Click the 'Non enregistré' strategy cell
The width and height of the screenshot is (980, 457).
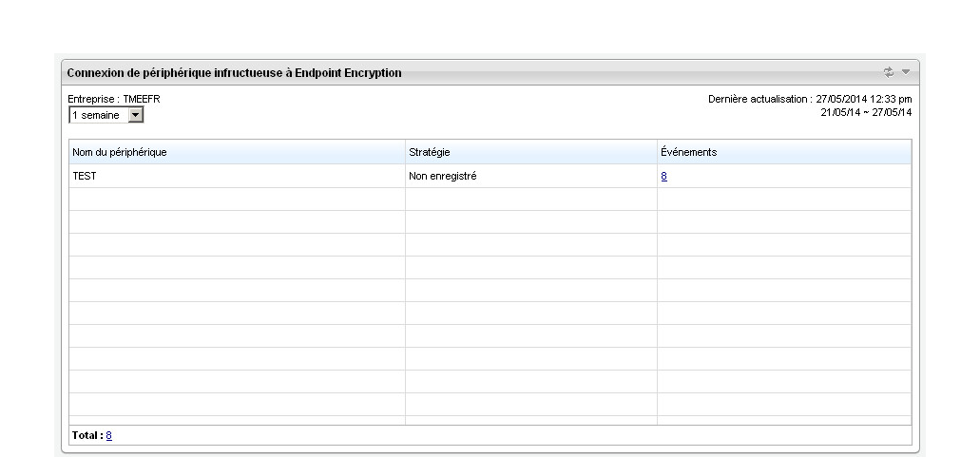tap(442, 176)
